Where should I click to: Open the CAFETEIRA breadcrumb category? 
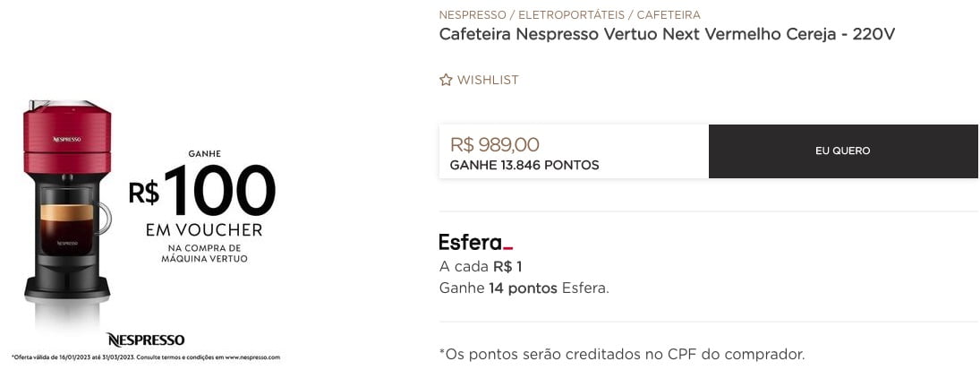pyautogui.click(x=669, y=14)
